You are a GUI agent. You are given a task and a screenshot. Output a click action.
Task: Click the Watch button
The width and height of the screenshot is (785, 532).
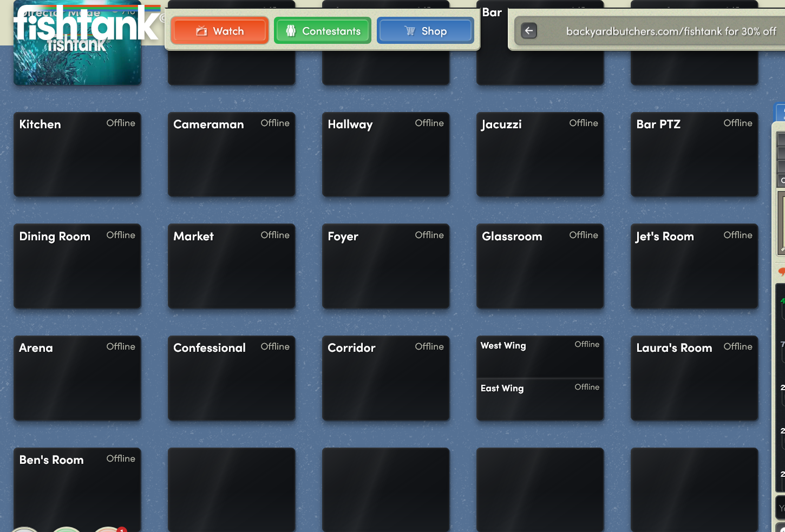[219, 31]
